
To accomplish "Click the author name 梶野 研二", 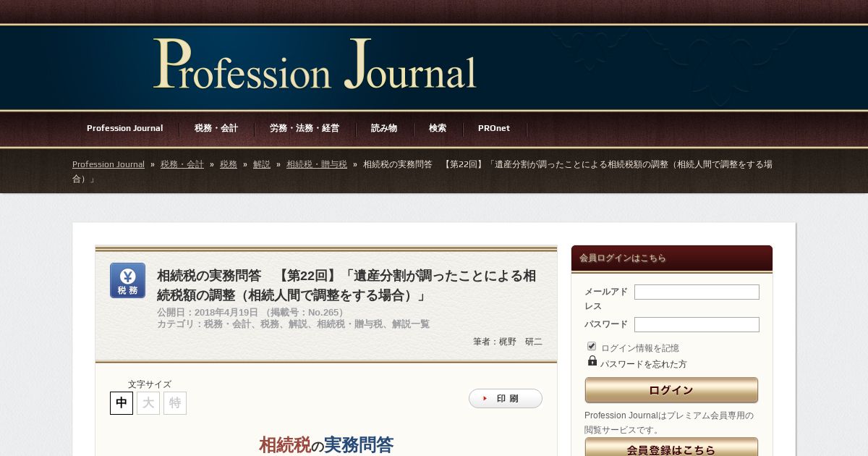I will pyautogui.click(x=521, y=342).
